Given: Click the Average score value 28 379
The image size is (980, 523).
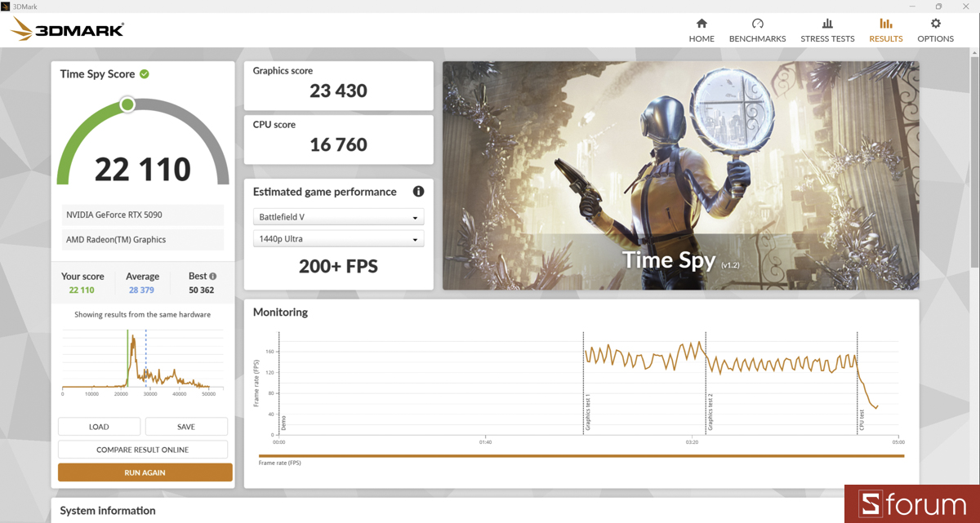Looking at the screenshot, I should tap(142, 290).
